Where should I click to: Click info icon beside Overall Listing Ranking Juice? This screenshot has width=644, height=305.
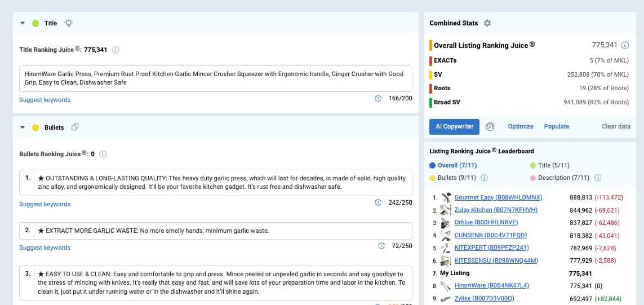(625, 45)
